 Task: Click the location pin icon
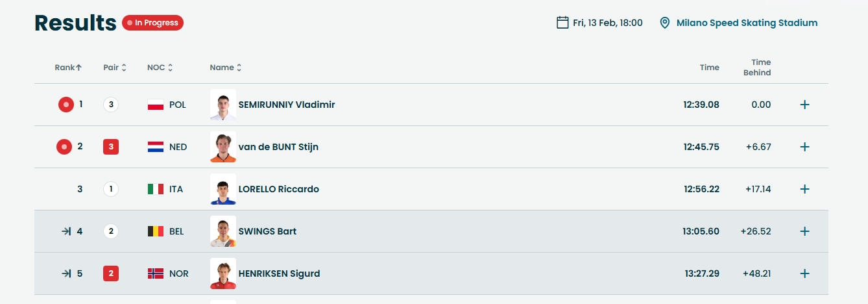pyautogui.click(x=664, y=23)
